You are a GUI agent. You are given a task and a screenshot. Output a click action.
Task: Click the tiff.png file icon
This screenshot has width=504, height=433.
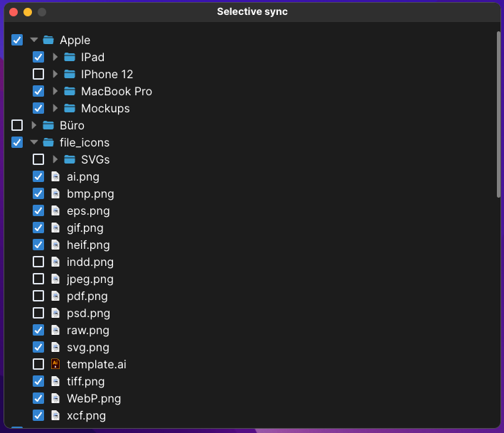pyautogui.click(x=55, y=381)
